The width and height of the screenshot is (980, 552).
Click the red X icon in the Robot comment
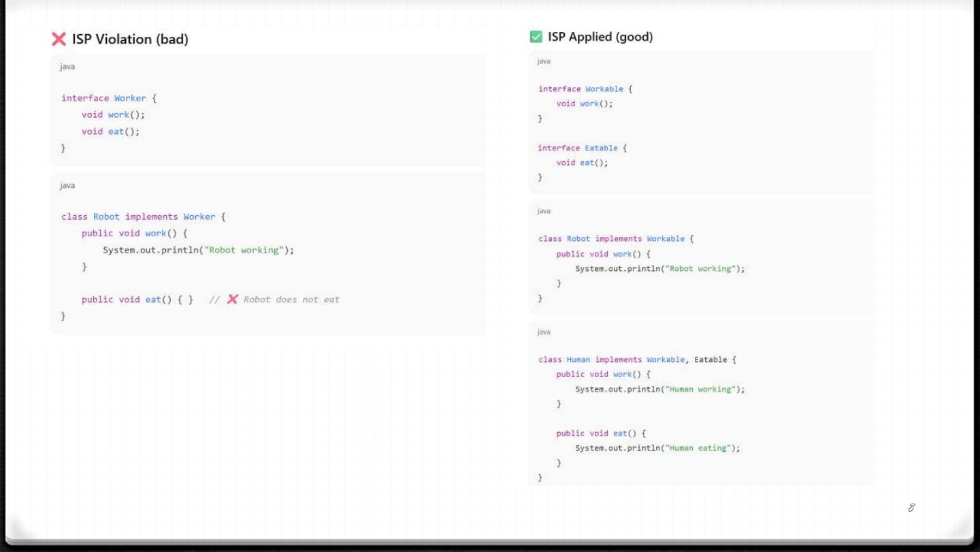point(232,299)
